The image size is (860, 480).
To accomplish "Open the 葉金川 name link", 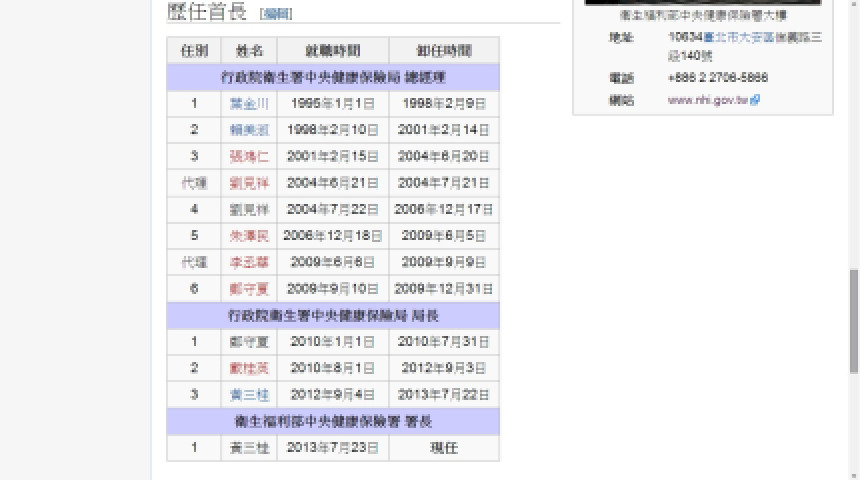I will pyautogui.click(x=249, y=104).
